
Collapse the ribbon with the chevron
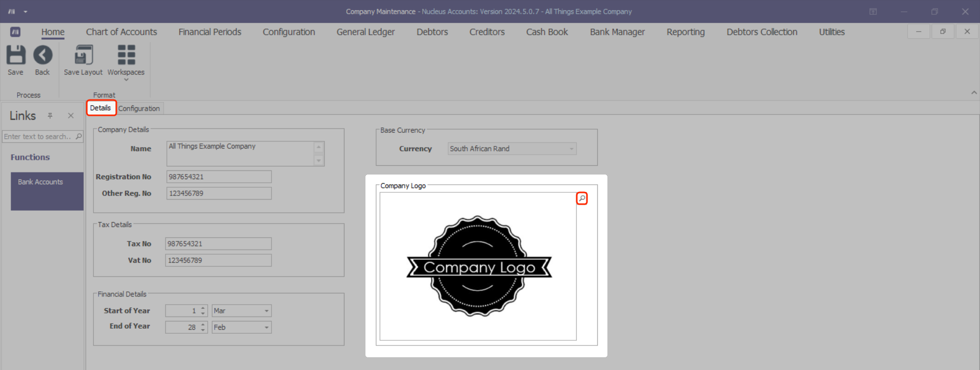click(x=974, y=93)
